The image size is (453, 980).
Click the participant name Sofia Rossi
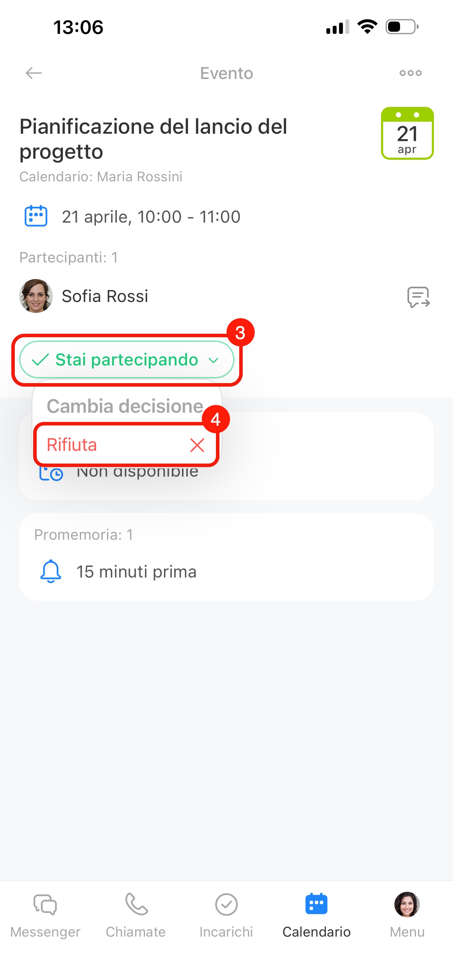click(x=105, y=296)
